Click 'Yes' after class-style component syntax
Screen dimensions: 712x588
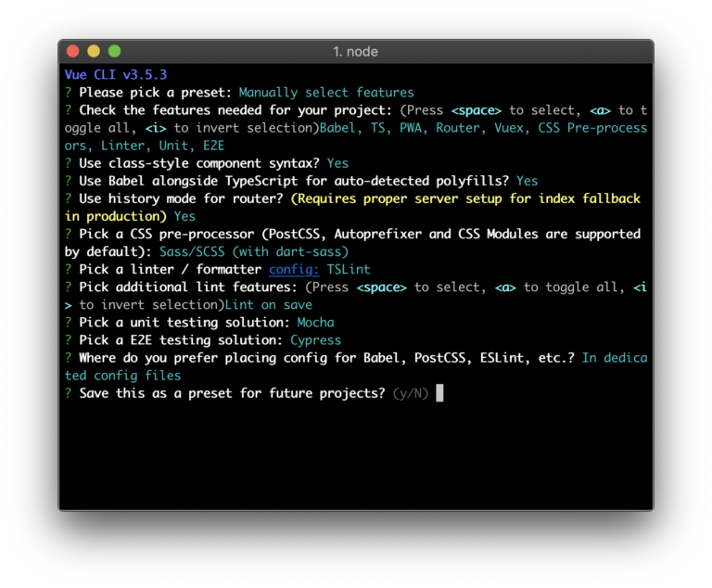[x=337, y=163]
